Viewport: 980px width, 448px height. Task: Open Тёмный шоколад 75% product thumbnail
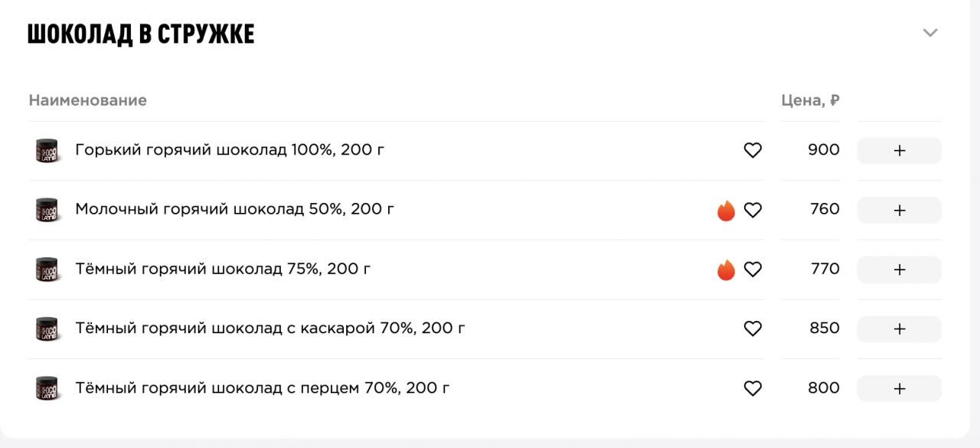point(47,270)
